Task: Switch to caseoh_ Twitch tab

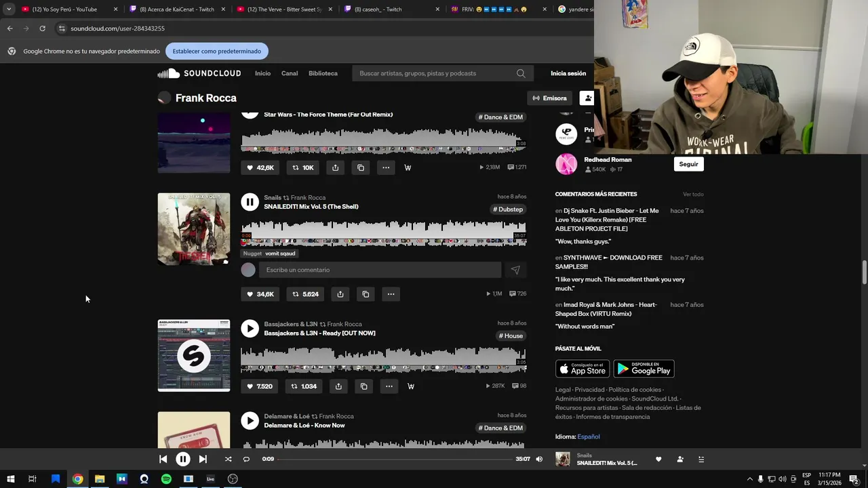Action: (x=391, y=9)
